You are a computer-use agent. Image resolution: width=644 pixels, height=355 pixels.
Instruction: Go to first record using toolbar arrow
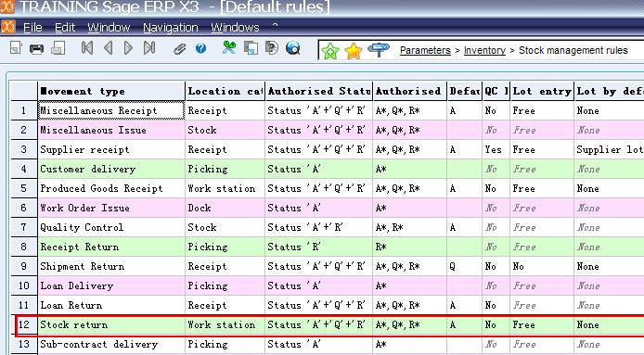pos(87,48)
